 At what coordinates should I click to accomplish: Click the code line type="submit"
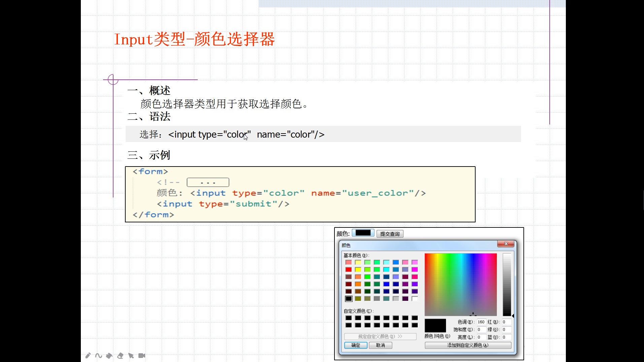(223, 204)
